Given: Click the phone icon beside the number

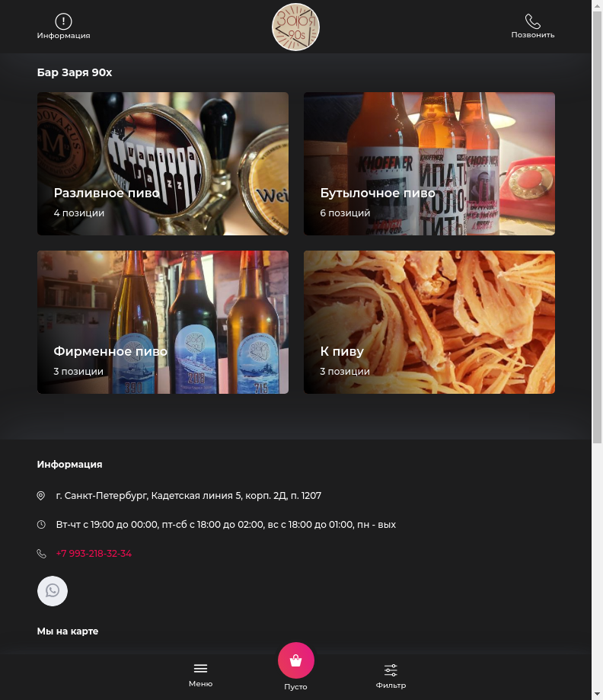Looking at the screenshot, I should (x=41, y=554).
